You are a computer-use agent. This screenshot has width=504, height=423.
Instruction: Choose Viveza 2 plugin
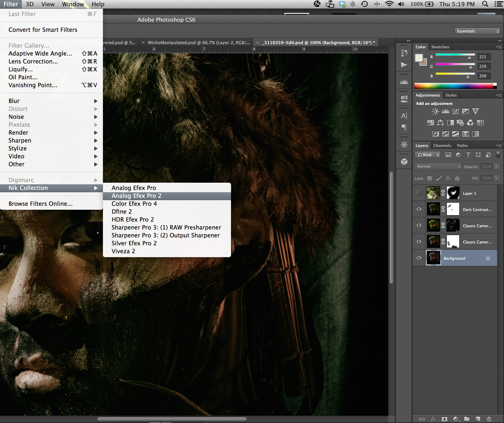click(167, 251)
